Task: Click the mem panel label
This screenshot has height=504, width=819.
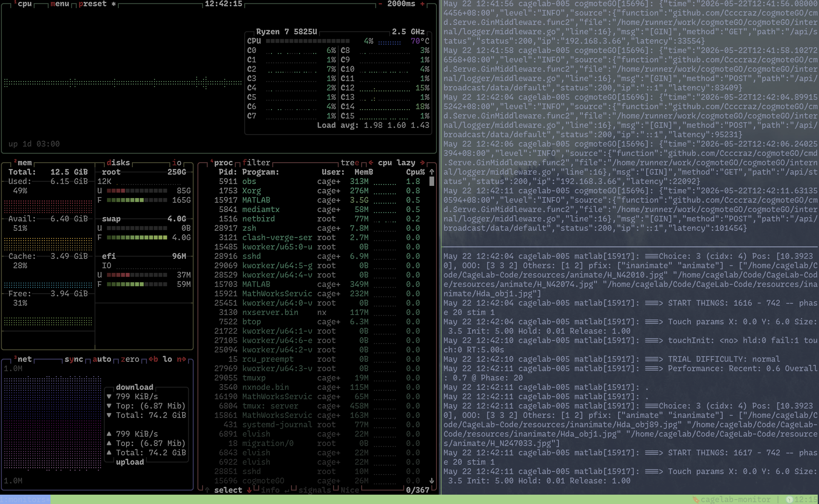Action: (25, 163)
